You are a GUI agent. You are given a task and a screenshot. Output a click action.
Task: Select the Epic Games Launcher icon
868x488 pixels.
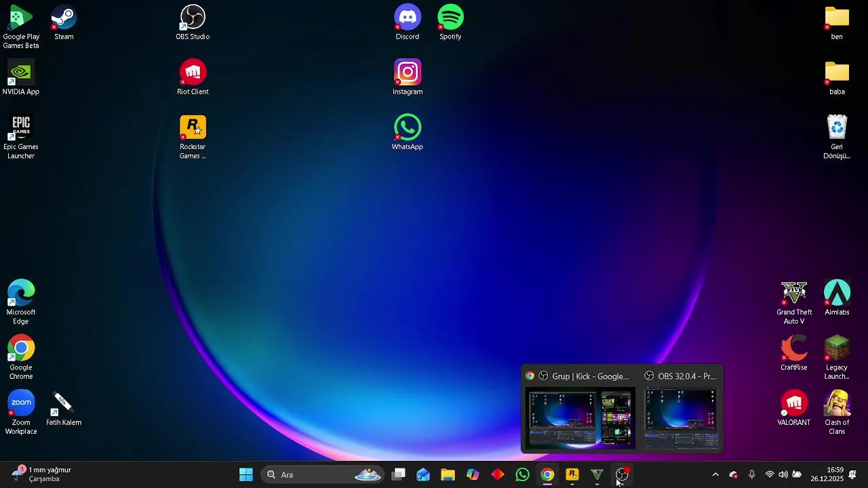pos(21,138)
